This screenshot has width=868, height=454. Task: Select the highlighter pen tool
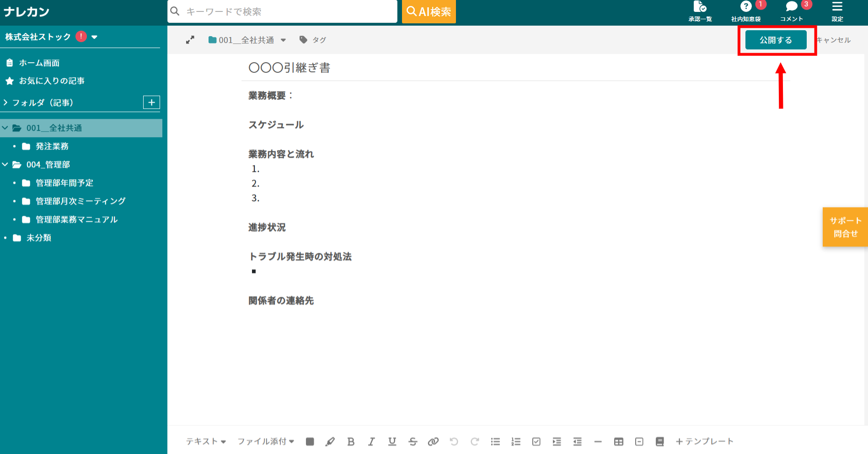point(330,441)
